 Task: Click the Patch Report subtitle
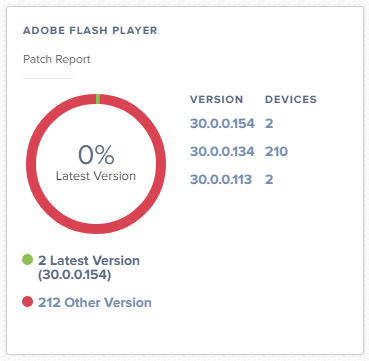click(57, 59)
